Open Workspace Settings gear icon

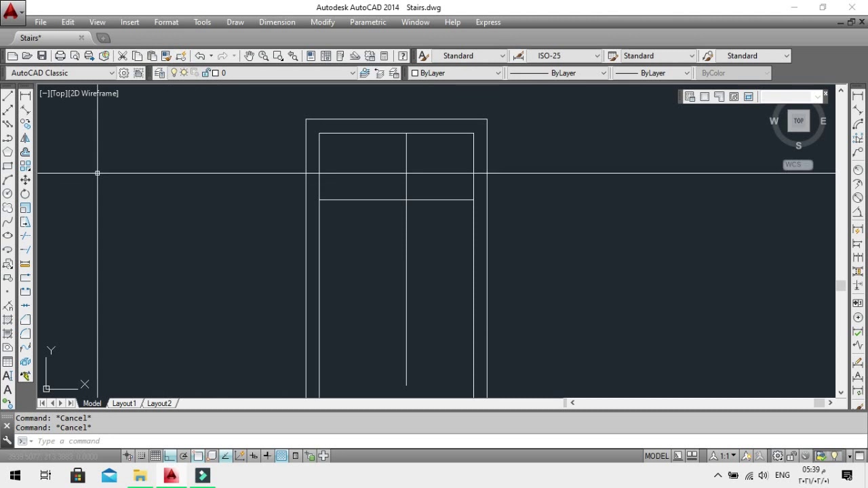[124, 73]
